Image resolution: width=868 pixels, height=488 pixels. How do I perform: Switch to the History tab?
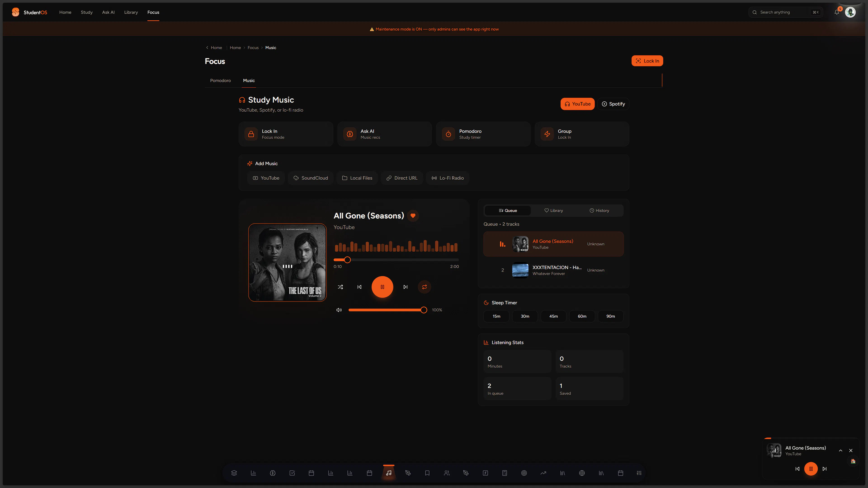(x=599, y=211)
